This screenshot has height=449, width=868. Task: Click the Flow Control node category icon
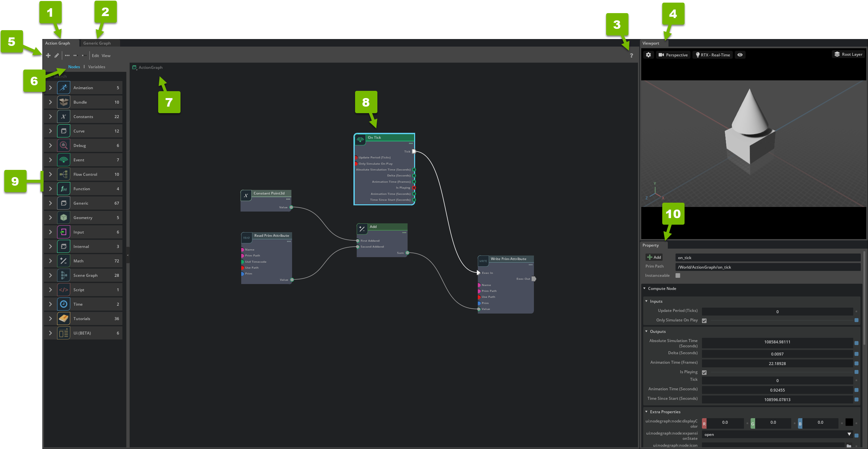tap(64, 174)
